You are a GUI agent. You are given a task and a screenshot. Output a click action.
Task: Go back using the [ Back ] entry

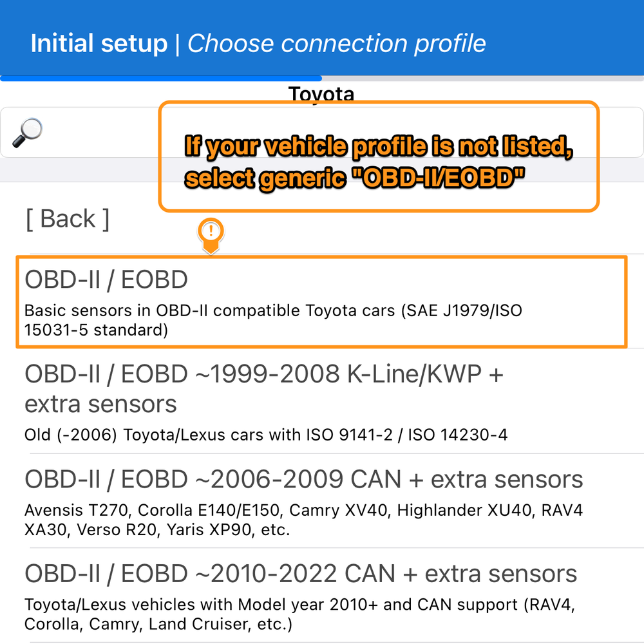[68, 219]
